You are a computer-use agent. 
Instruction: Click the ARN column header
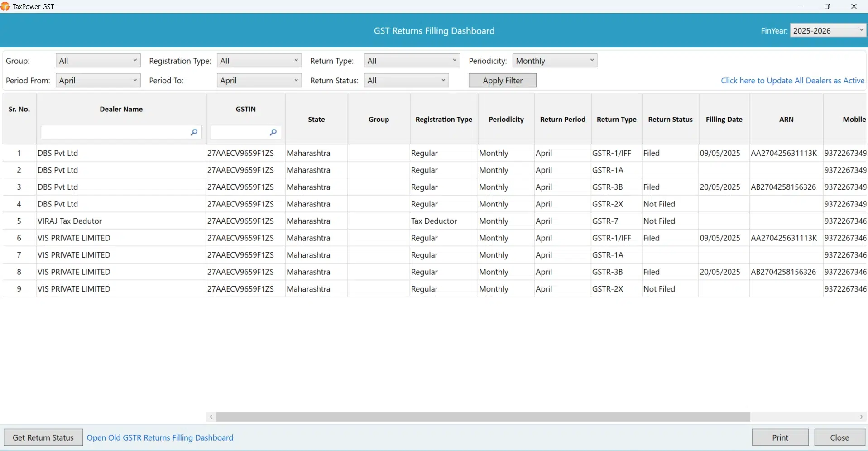(786, 120)
